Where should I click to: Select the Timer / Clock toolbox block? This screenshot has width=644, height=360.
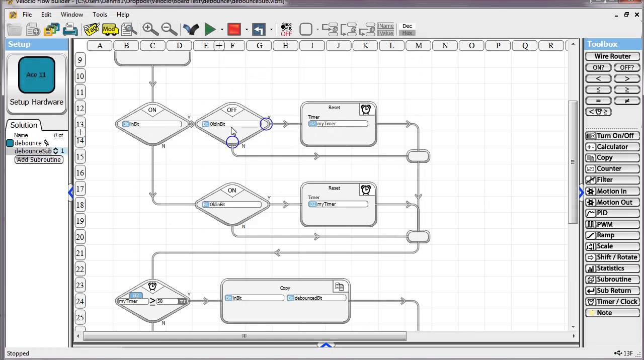[x=612, y=302]
